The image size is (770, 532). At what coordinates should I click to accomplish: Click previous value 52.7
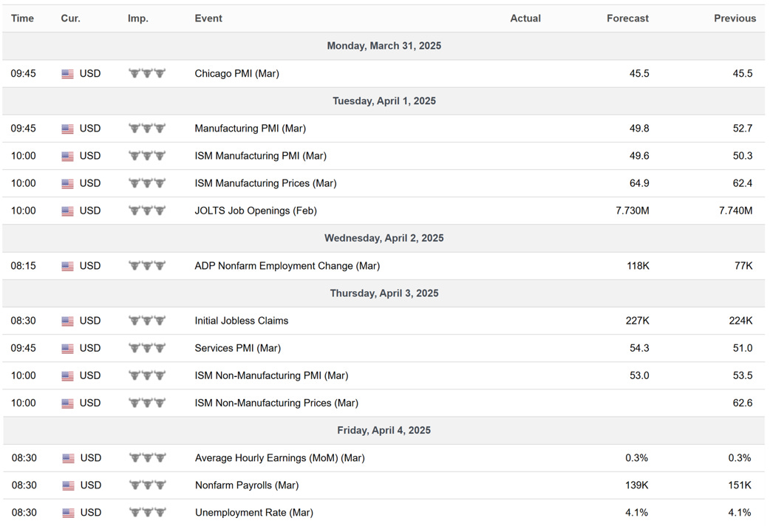click(743, 129)
